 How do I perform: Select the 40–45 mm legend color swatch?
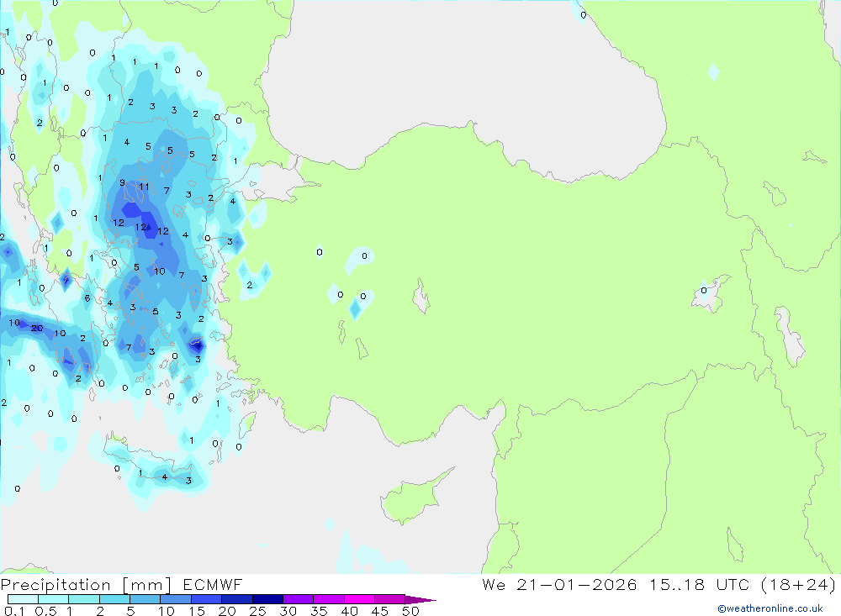click(x=359, y=599)
